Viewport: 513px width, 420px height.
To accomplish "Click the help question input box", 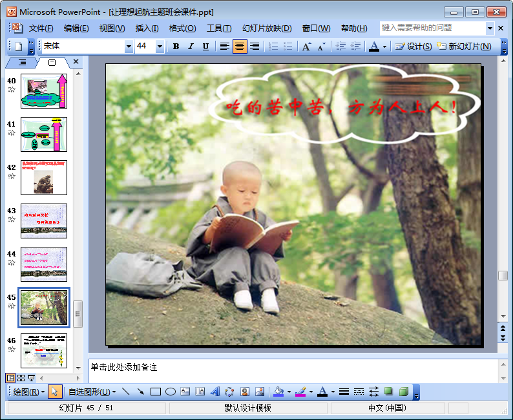I will coord(432,28).
